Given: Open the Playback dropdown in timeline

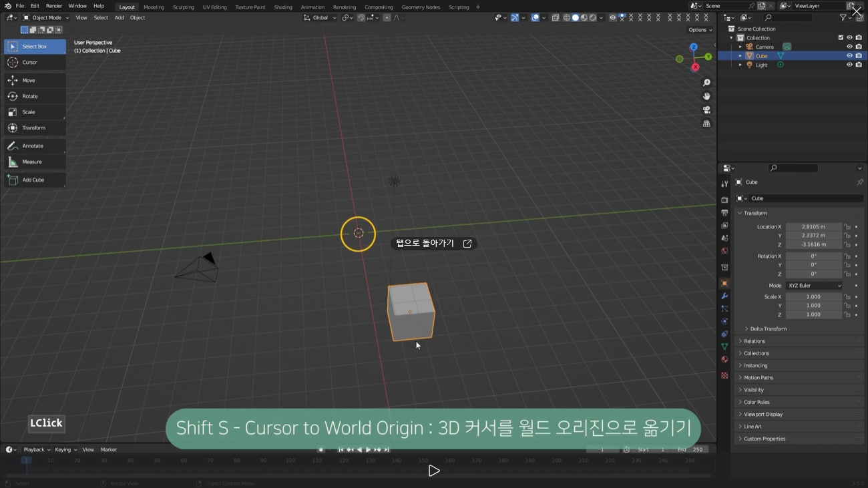Looking at the screenshot, I should pyautogui.click(x=37, y=450).
